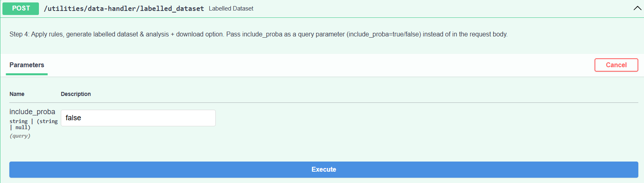The height and width of the screenshot is (183, 644).
Task: Collapse the labelled_dataset operation with the chevron
Action: [637, 9]
